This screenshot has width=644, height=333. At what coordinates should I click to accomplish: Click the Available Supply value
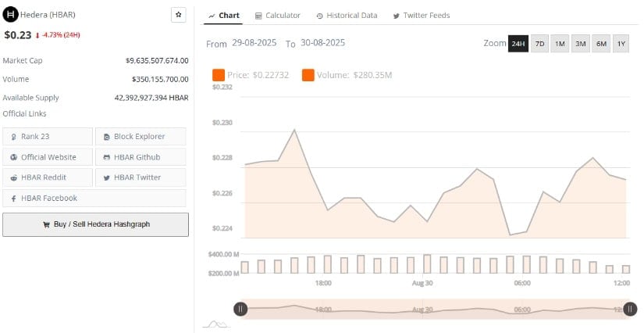tap(151, 98)
